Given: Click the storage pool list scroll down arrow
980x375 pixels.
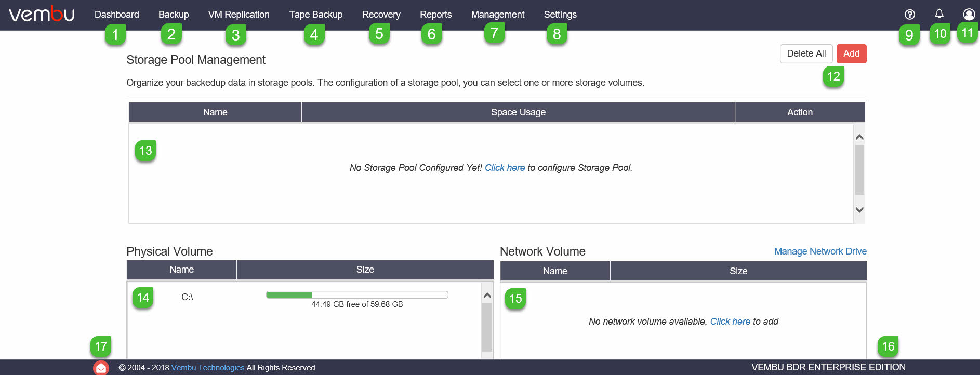Looking at the screenshot, I should pos(859,210).
